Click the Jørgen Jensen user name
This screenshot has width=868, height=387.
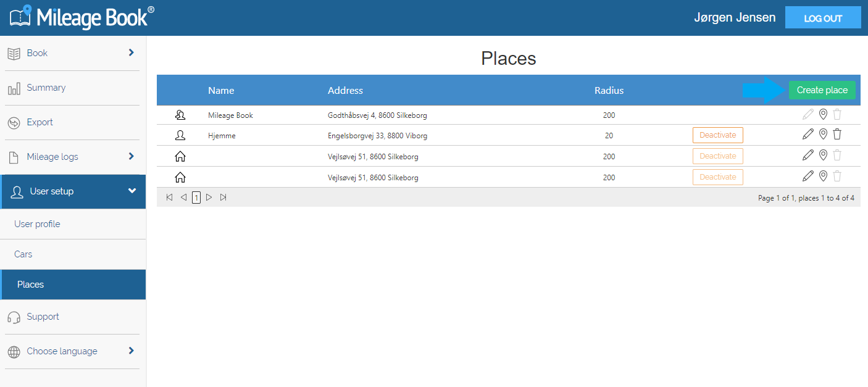click(x=735, y=17)
